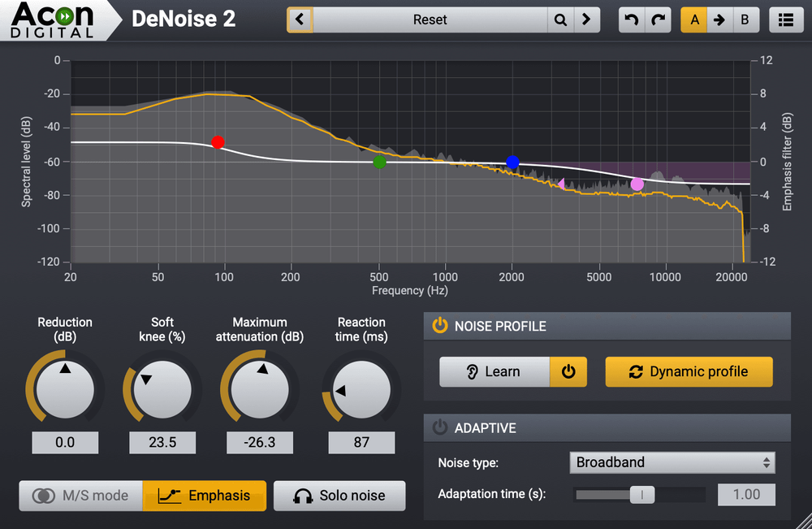Image resolution: width=812 pixels, height=529 pixels.
Task: Switch to preset slot B
Action: (x=745, y=20)
